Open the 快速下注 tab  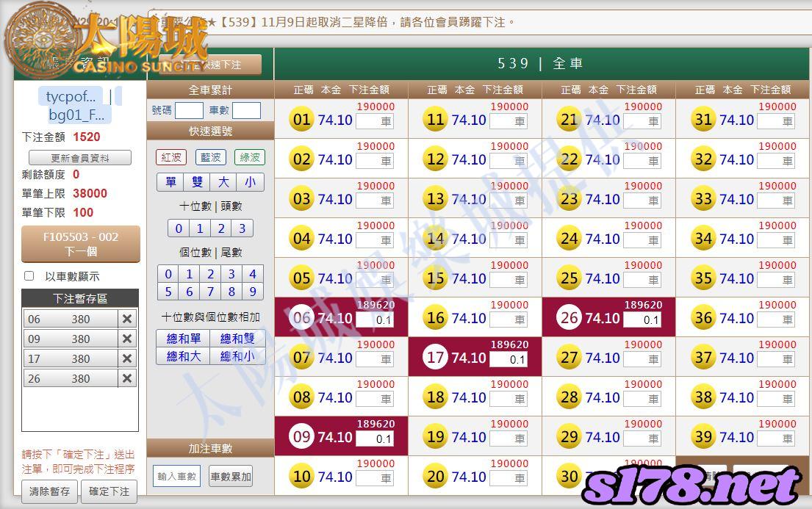pyautogui.click(x=210, y=65)
